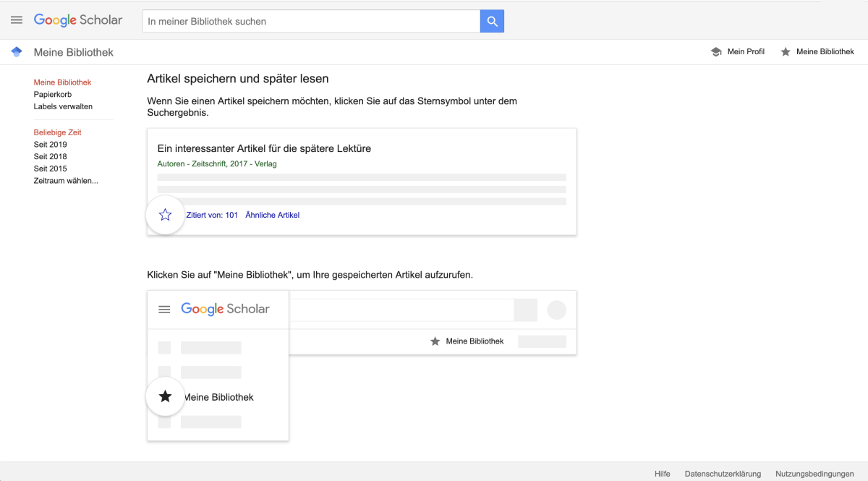Click the star icon in the library illustration
868x481 pixels.
coord(165,396)
